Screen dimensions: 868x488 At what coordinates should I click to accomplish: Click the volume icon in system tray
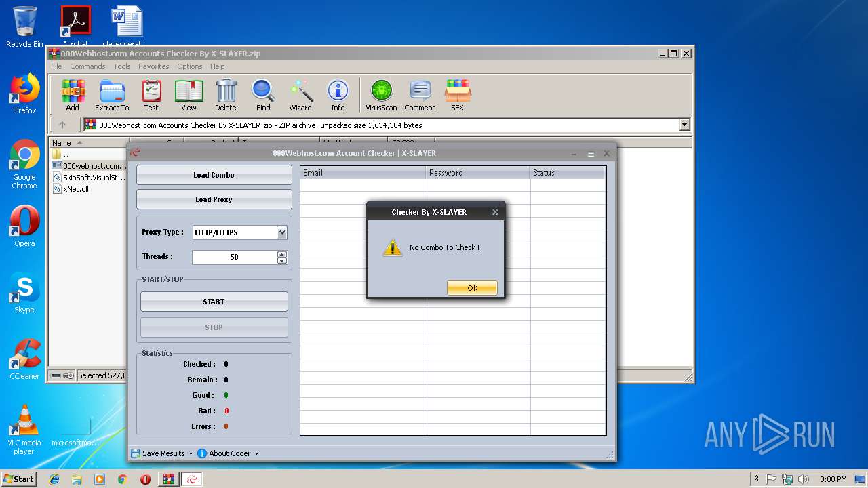(x=804, y=479)
